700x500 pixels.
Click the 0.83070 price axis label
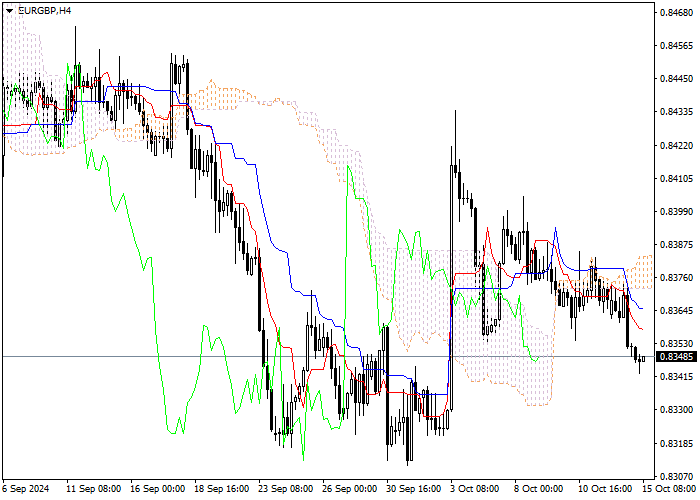(x=677, y=476)
